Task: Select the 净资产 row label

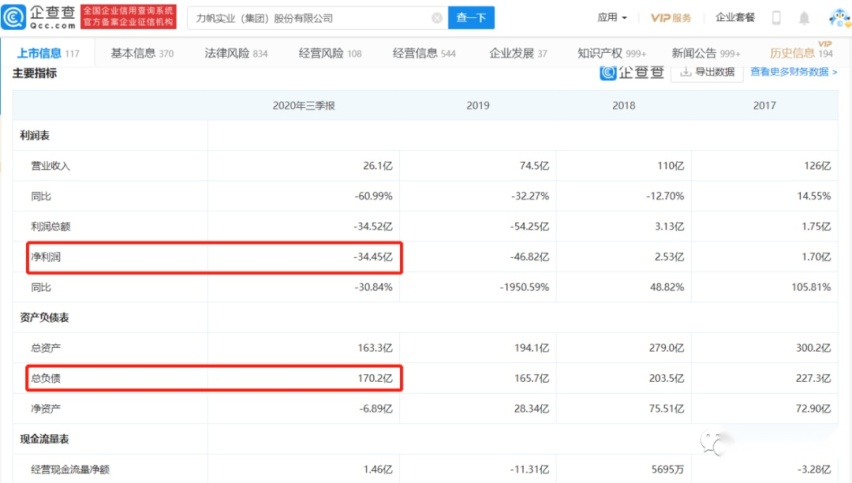Action: coord(45,409)
